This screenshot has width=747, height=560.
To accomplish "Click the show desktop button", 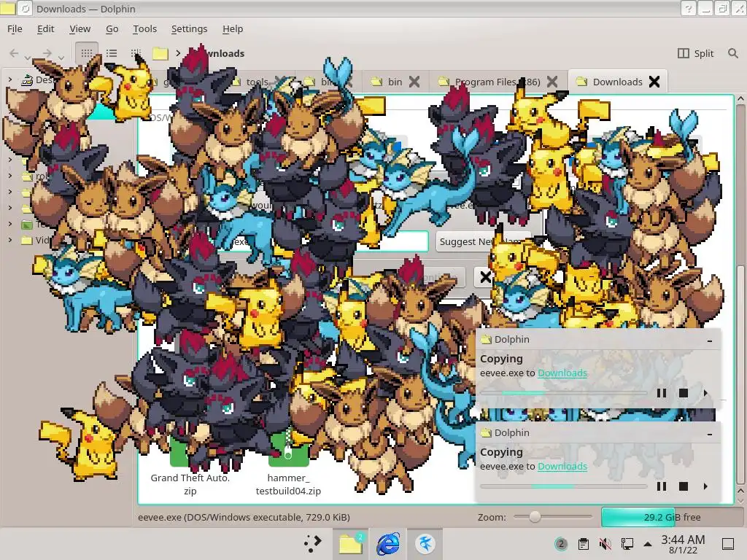I will 728,544.
